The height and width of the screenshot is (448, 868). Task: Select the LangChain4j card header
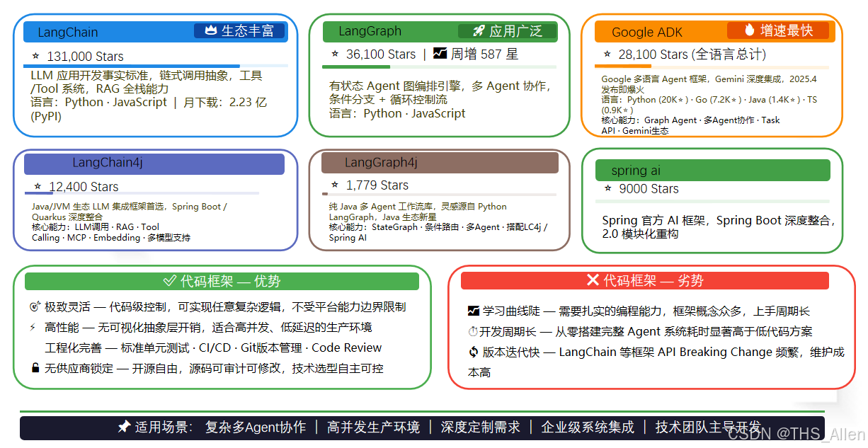click(x=154, y=163)
